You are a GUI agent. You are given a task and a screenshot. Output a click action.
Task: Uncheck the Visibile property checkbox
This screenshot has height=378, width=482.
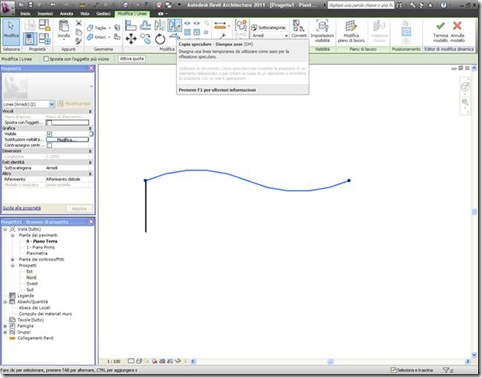[x=49, y=134]
